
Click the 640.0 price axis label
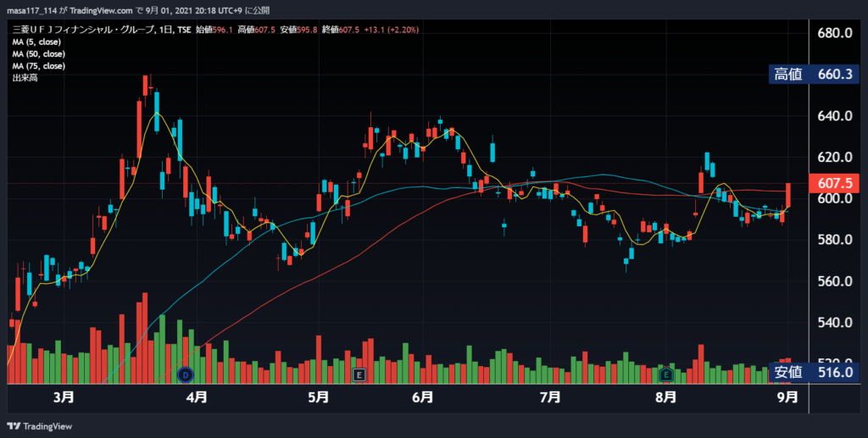pyautogui.click(x=835, y=116)
